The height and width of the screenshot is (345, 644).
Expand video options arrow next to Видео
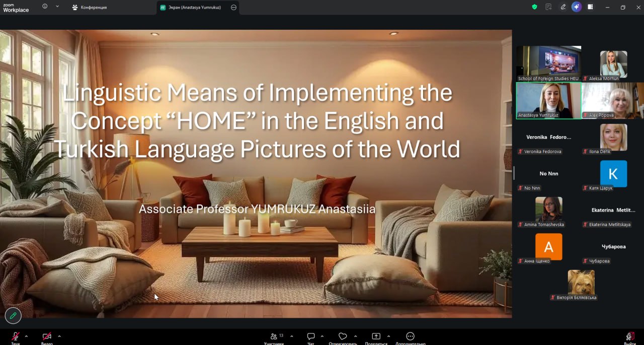59,336
